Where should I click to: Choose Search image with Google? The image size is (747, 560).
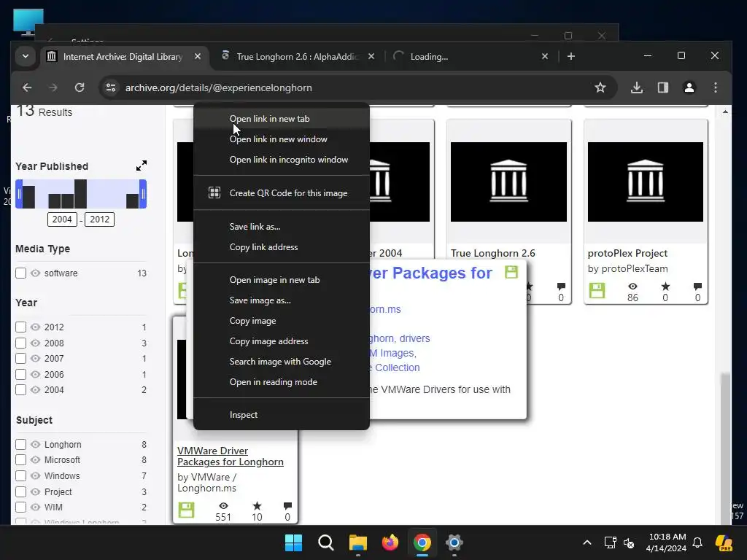[x=281, y=362]
